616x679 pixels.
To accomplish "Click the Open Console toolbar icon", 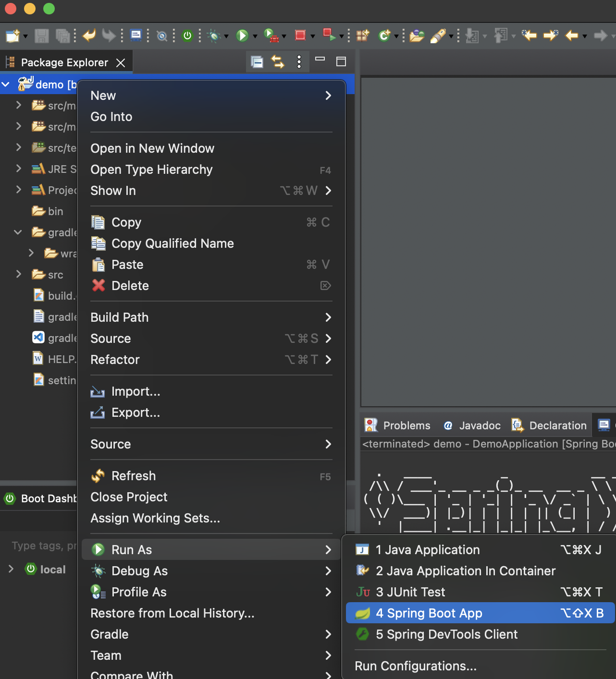I will (x=136, y=35).
